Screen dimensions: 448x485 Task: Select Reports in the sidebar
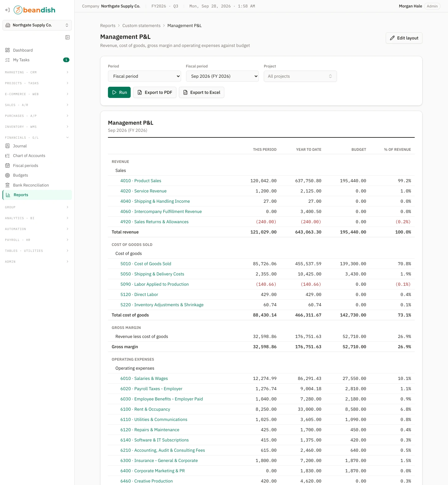click(x=37, y=195)
